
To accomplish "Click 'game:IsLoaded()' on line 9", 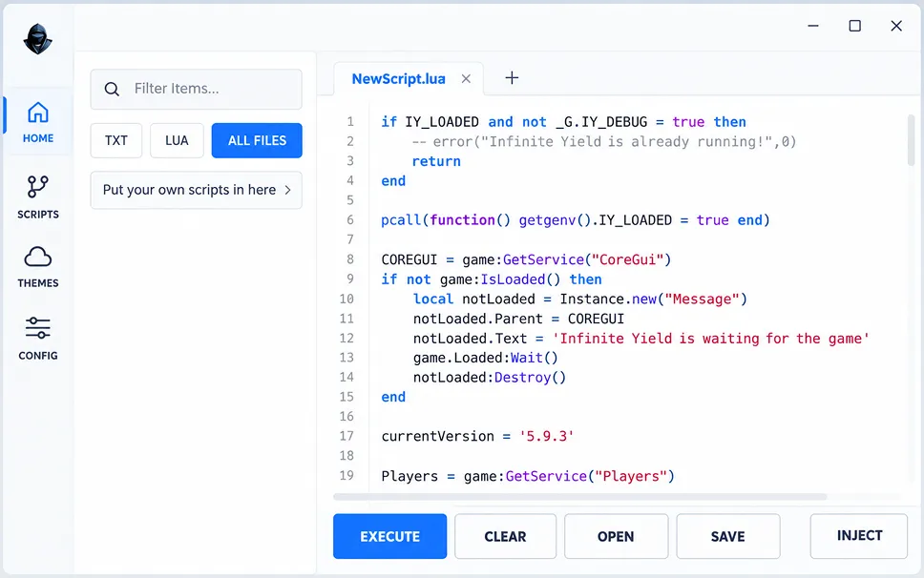I will click(500, 279).
